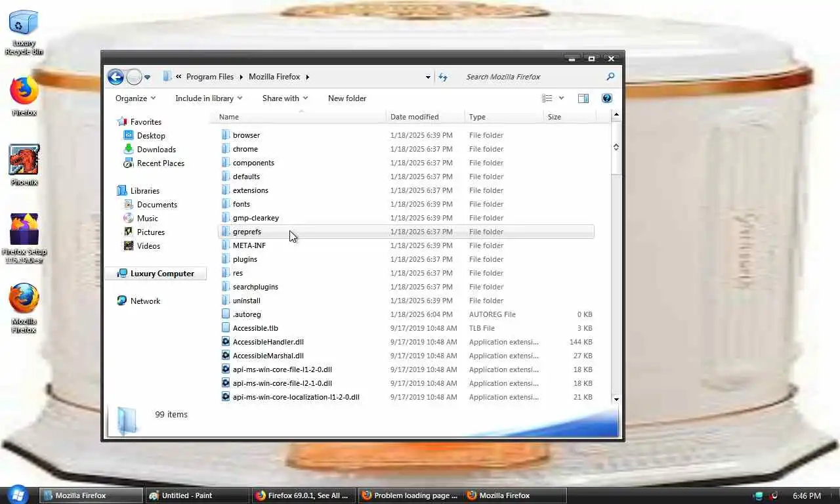Image resolution: width=840 pixels, height=504 pixels.
Task: Sort by the Type column header
Action: [x=505, y=117]
